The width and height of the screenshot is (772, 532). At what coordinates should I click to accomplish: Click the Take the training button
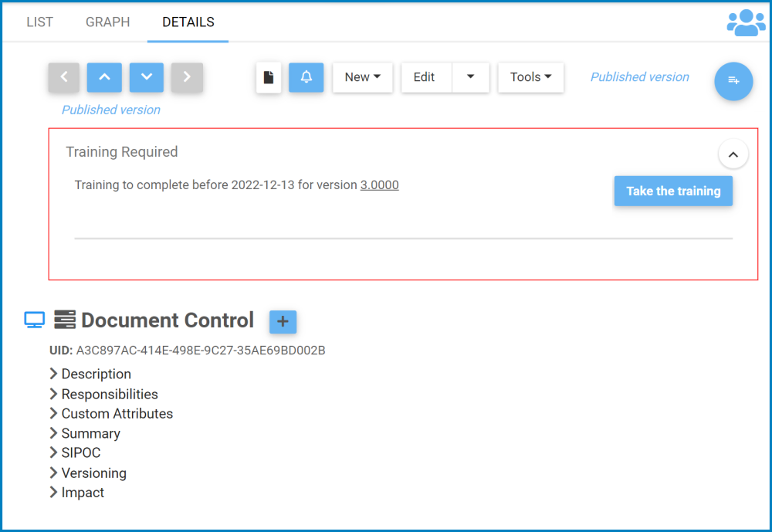point(672,191)
